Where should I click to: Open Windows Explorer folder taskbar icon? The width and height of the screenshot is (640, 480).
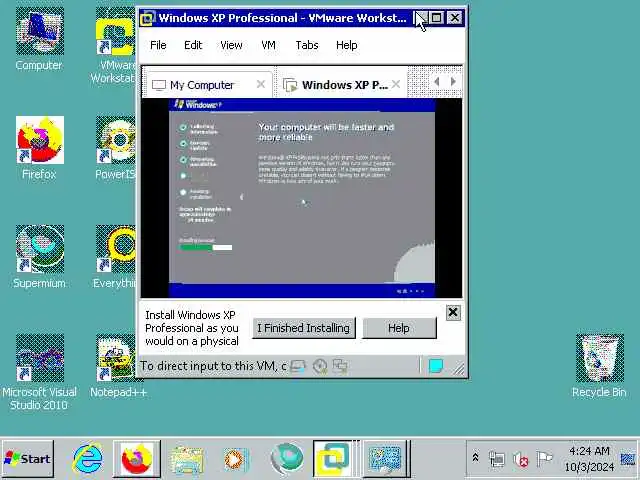click(x=186, y=459)
